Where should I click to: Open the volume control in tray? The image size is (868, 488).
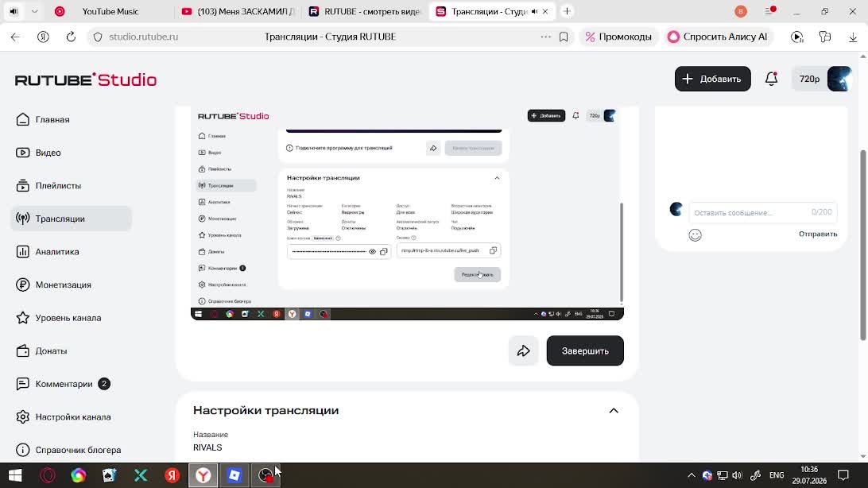point(737,475)
